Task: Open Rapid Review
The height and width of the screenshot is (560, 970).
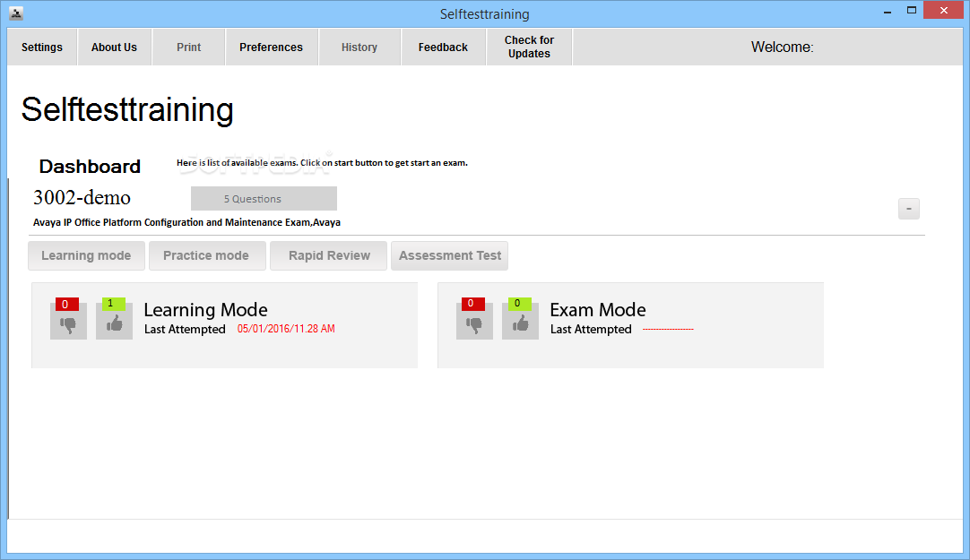Action: 329,256
